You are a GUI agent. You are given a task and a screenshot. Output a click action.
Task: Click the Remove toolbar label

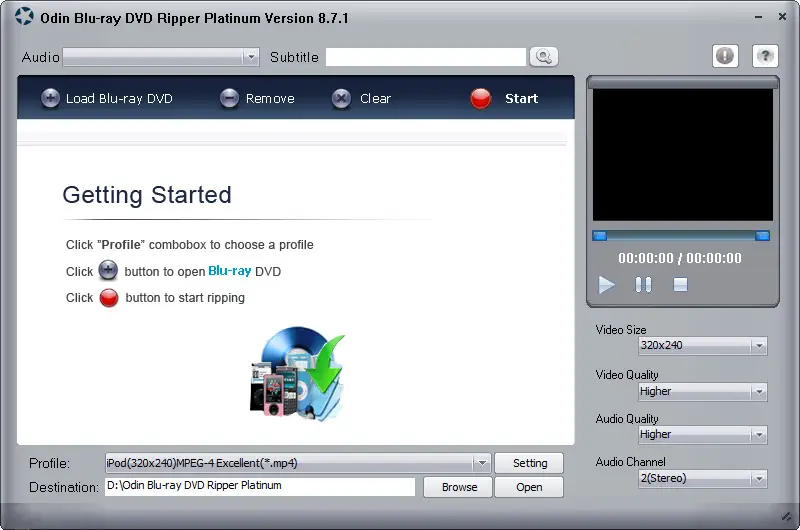point(270,98)
